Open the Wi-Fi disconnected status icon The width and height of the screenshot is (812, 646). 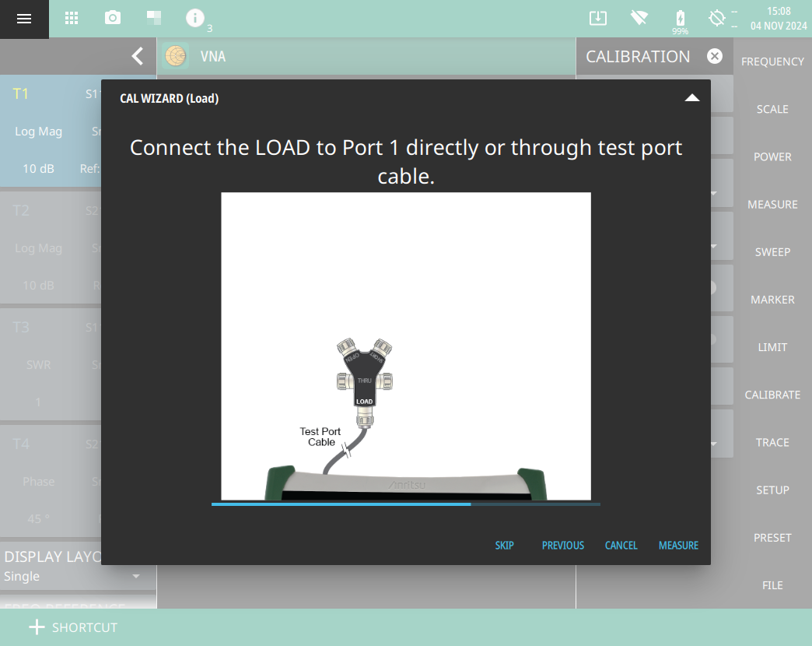coord(639,18)
